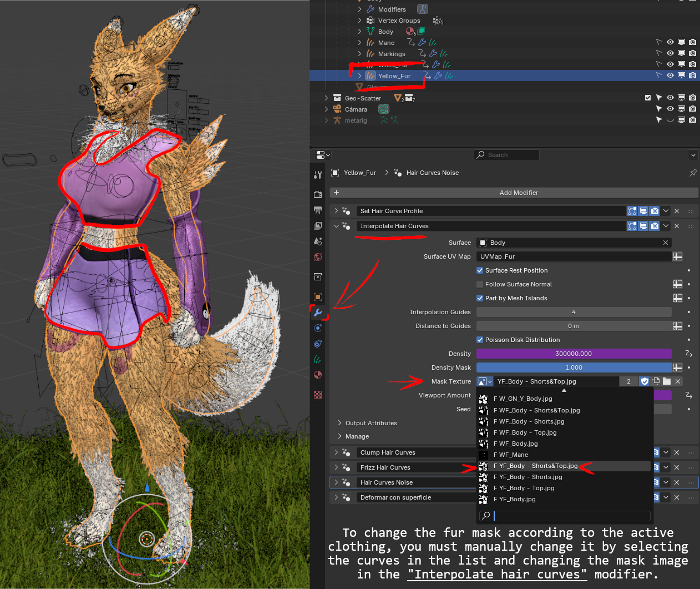This screenshot has width=700, height=589.
Task: Open the World properties tab
Action: pyautogui.click(x=318, y=257)
